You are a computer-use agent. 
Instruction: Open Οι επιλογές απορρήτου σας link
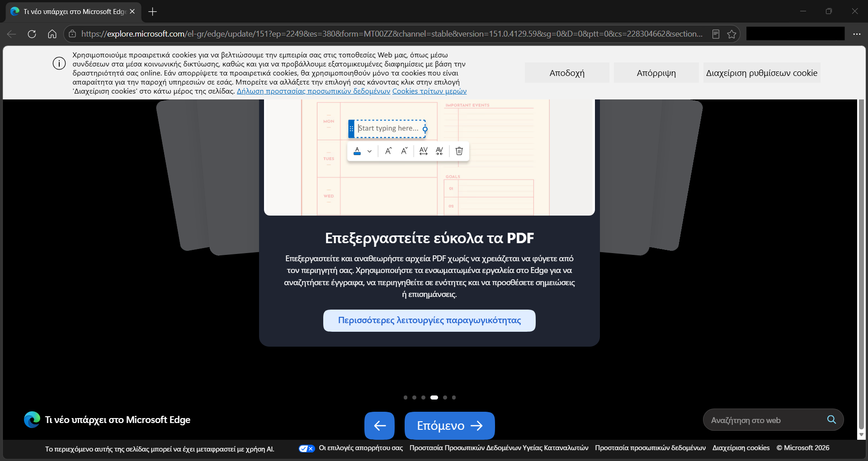tap(361, 448)
